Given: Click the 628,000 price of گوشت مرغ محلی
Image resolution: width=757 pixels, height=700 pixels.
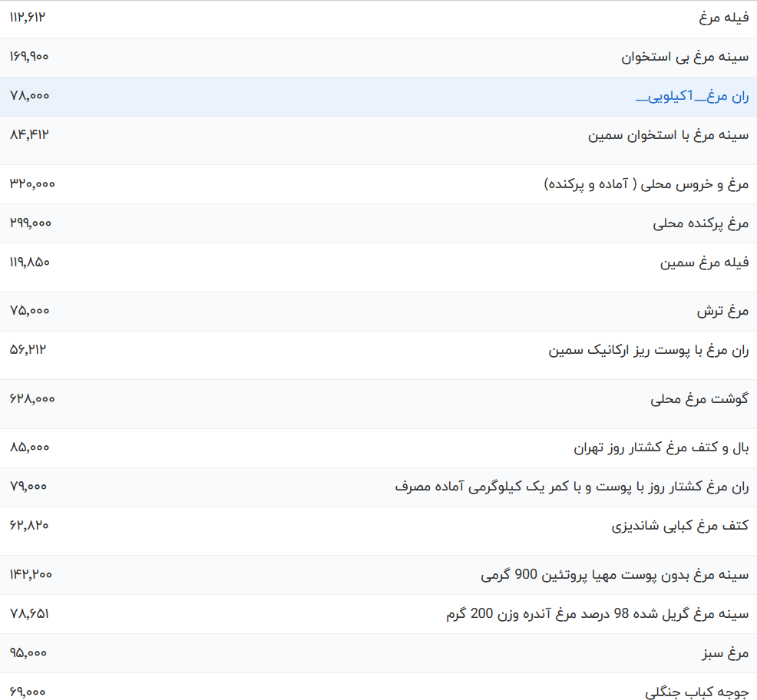Looking at the screenshot, I should [x=31, y=400].
